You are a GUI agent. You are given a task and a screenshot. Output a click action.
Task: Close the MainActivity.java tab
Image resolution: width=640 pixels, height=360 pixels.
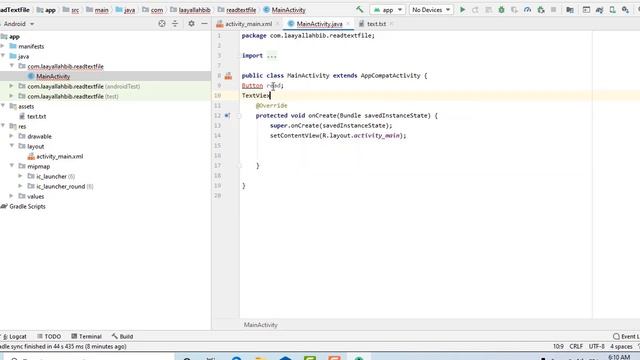[x=348, y=24]
